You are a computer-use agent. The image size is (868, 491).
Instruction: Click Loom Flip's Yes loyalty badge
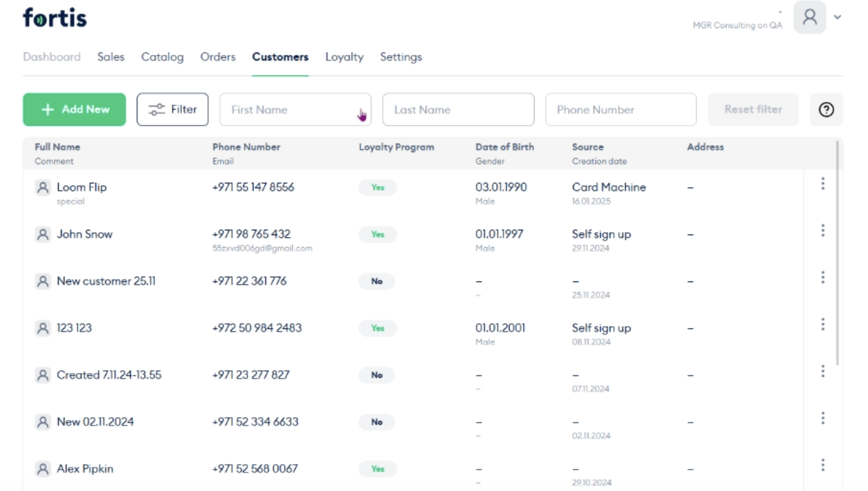click(x=378, y=187)
